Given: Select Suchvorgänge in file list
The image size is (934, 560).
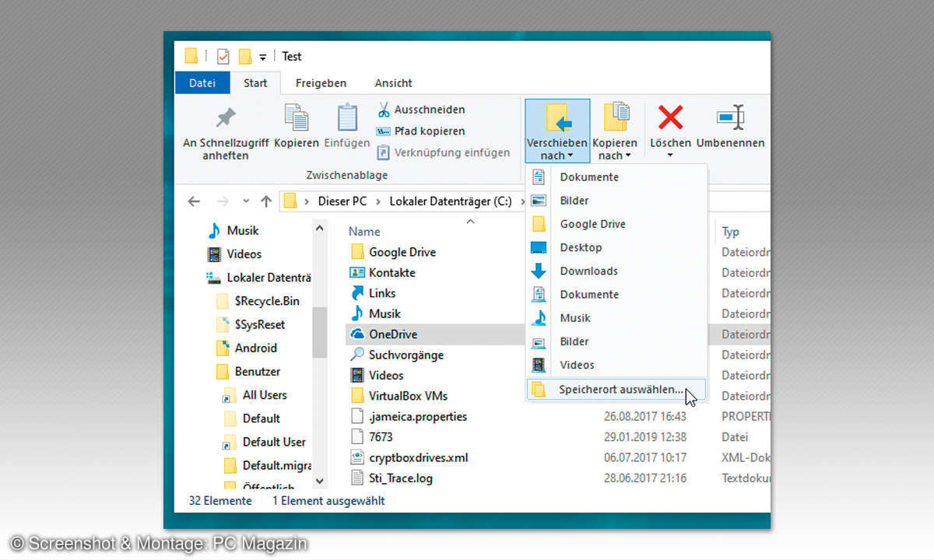Looking at the screenshot, I should click(397, 355).
